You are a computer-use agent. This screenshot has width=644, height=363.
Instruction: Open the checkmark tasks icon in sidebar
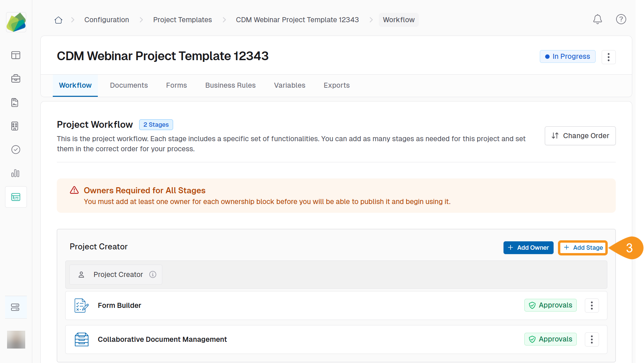click(x=16, y=150)
